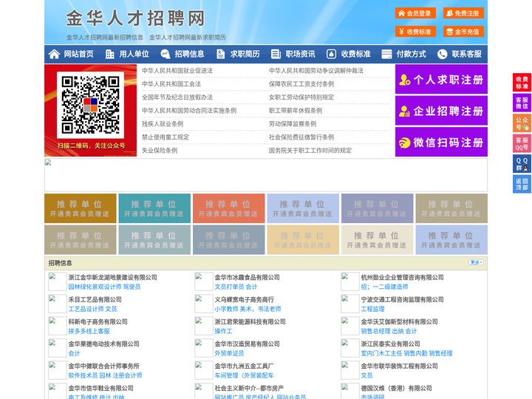Click the building icon beside 用人单位

coord(109,54)
